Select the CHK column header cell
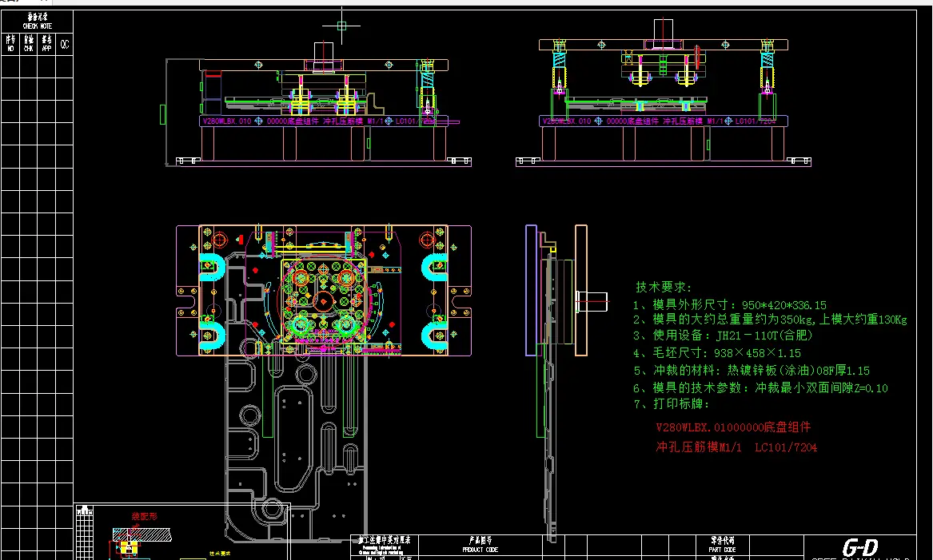 pos(29,44)
